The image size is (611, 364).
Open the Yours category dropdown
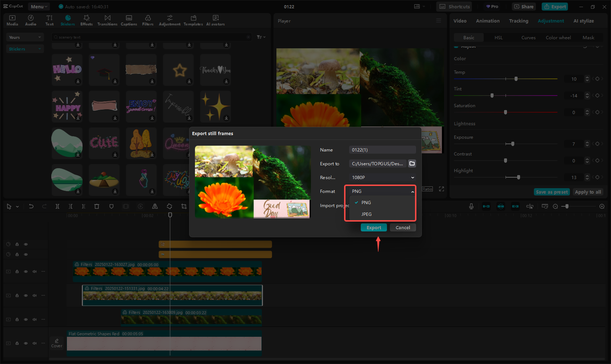[25, 37]
